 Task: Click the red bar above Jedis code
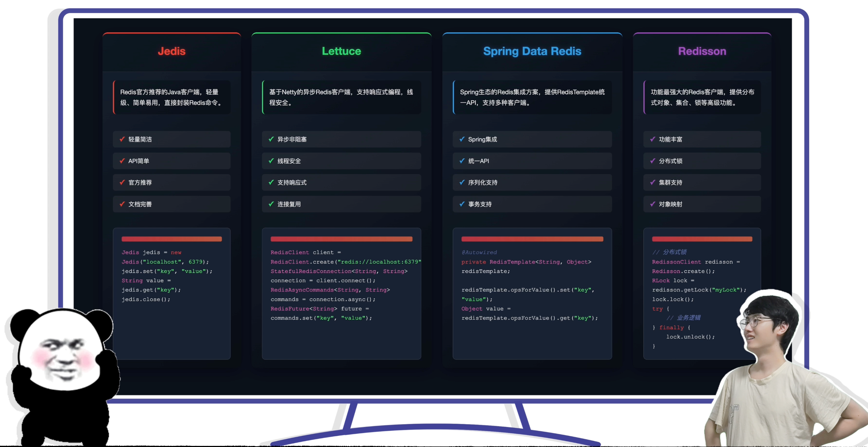pyautogui.click(x=172, y=239)
